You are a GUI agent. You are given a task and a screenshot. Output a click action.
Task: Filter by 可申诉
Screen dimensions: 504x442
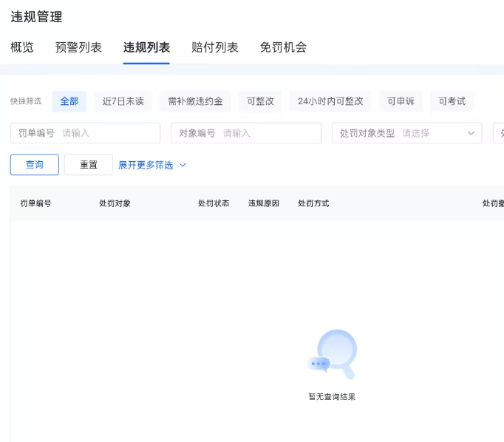401,101
